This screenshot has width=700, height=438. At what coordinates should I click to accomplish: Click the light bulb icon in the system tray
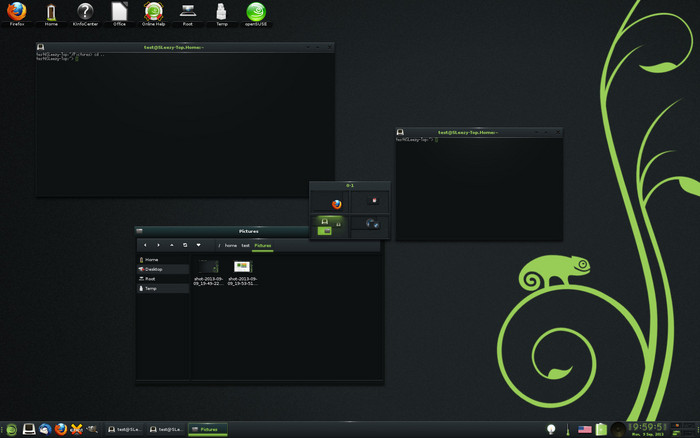550,429
